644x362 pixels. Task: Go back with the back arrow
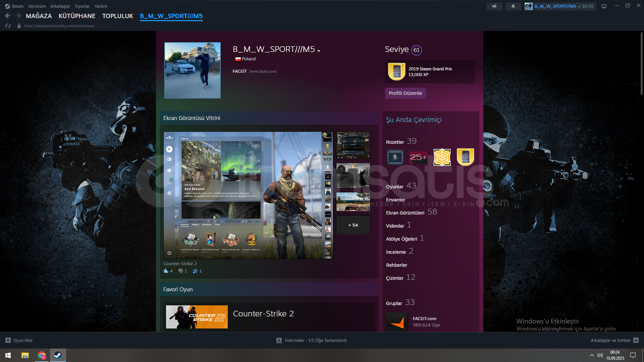(8, 16)
